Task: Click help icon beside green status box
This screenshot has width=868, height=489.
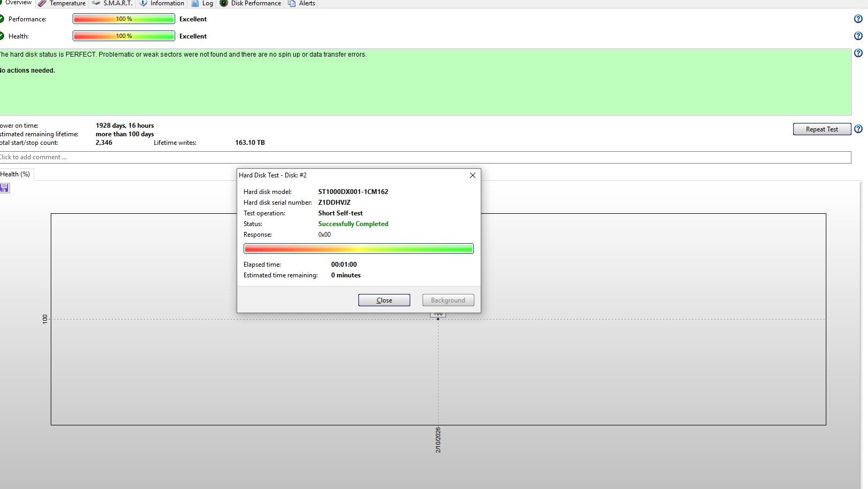Action: click(x=858, y=53)
